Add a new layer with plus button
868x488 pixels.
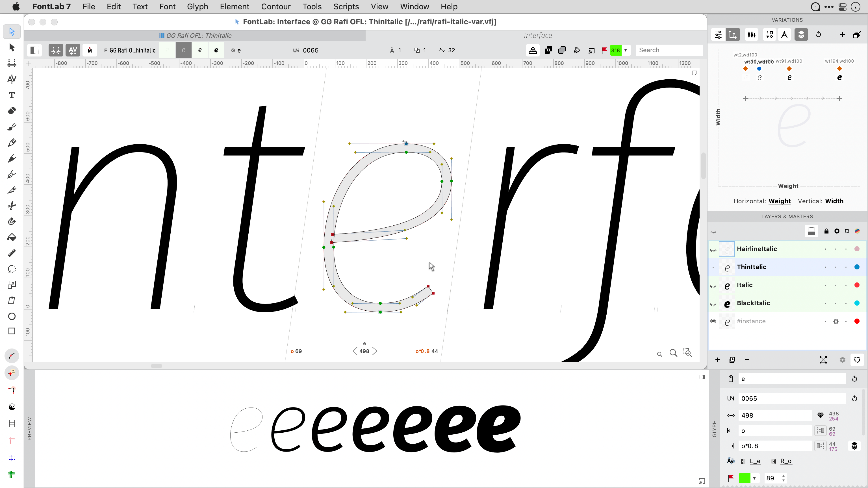click(717, 360)
